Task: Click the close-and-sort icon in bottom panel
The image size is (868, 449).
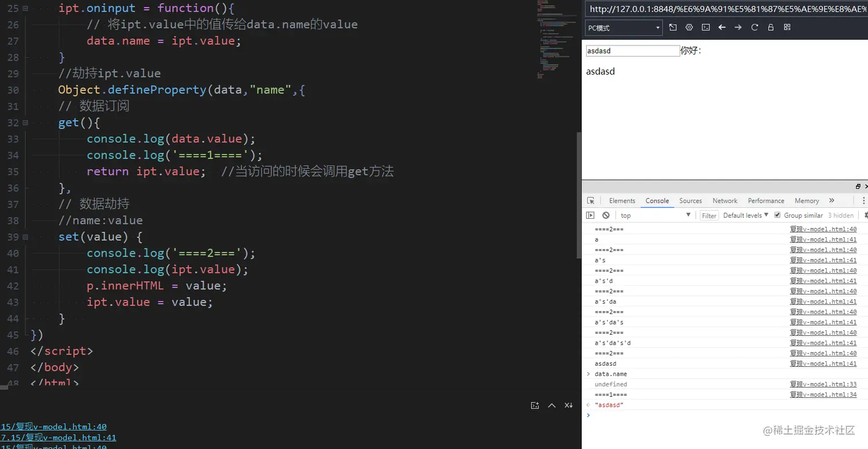Action: point(568,405)
